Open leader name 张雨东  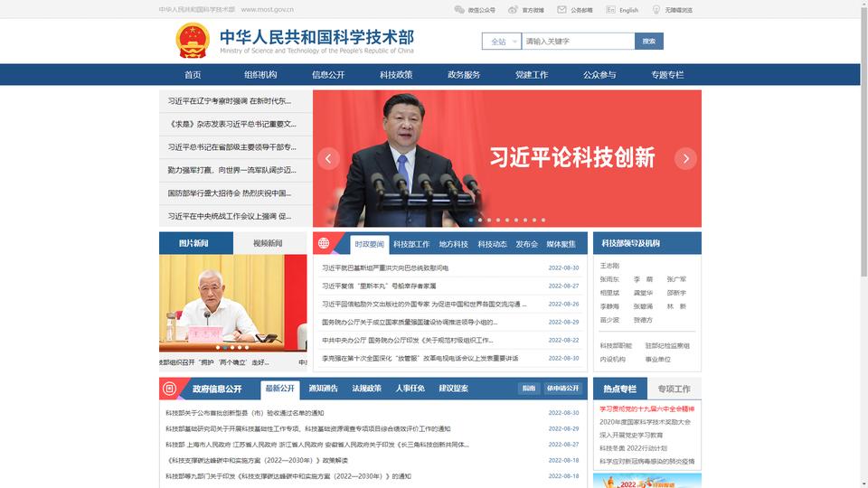tap(609, 279)
